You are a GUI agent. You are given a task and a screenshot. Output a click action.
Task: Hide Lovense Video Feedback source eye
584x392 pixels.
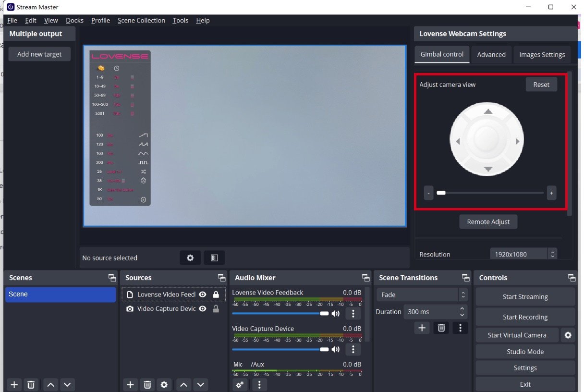pos(203,294)
